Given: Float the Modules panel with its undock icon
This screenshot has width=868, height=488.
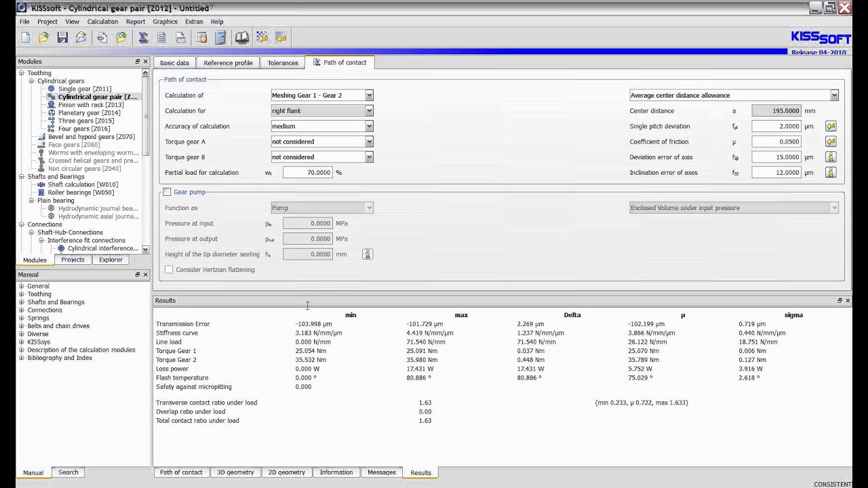Looking at the screenshot, I should click(x=138, y=62).
